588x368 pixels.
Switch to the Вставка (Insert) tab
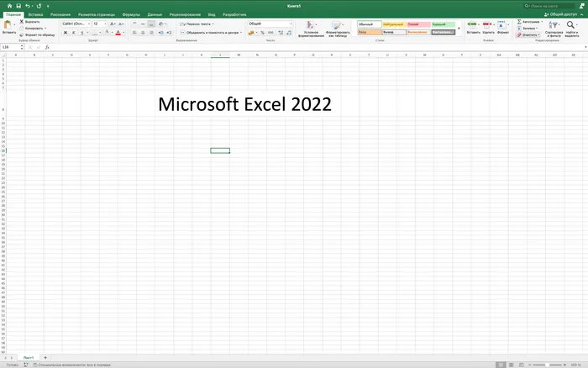click(x=35, y=14)
